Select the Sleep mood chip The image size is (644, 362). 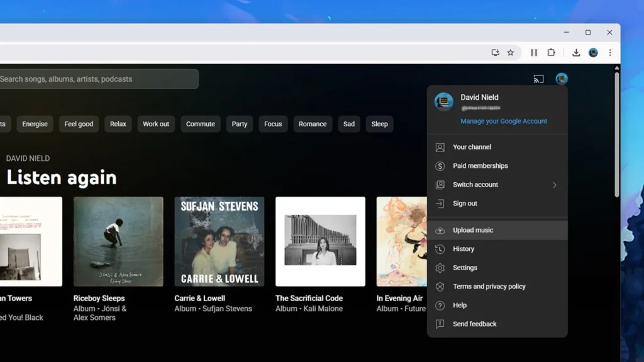pos(379,124)
